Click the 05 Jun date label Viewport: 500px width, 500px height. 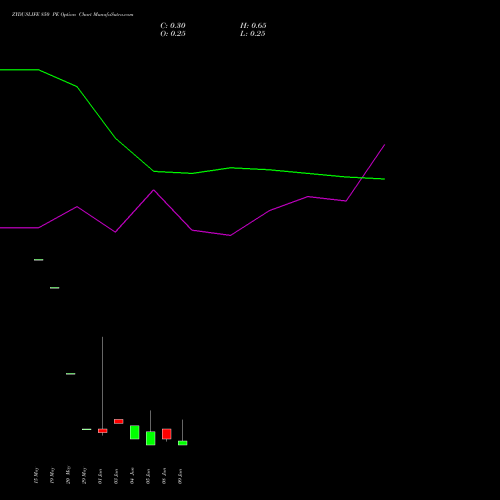click(x=148, y=476)
